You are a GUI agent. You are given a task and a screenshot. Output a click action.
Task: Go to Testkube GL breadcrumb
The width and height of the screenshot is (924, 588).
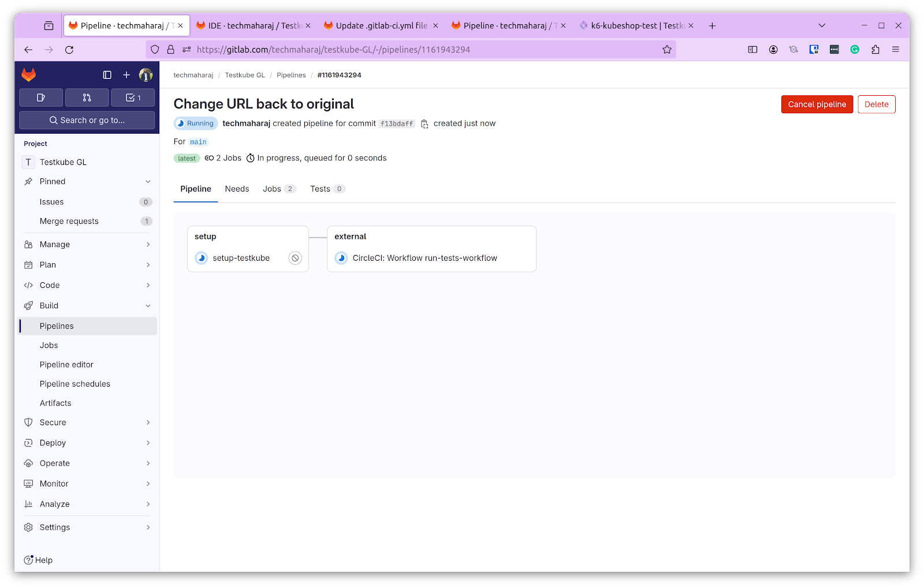245,75
